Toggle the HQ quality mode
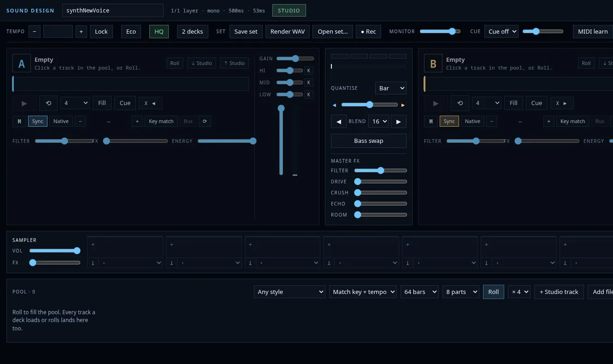 tap(159, 31)
